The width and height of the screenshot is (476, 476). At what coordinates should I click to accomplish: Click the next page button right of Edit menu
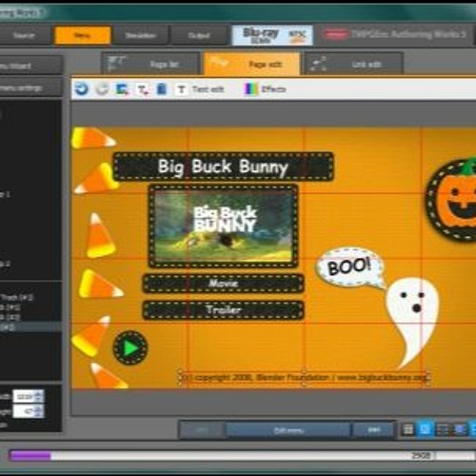[373, 430]
